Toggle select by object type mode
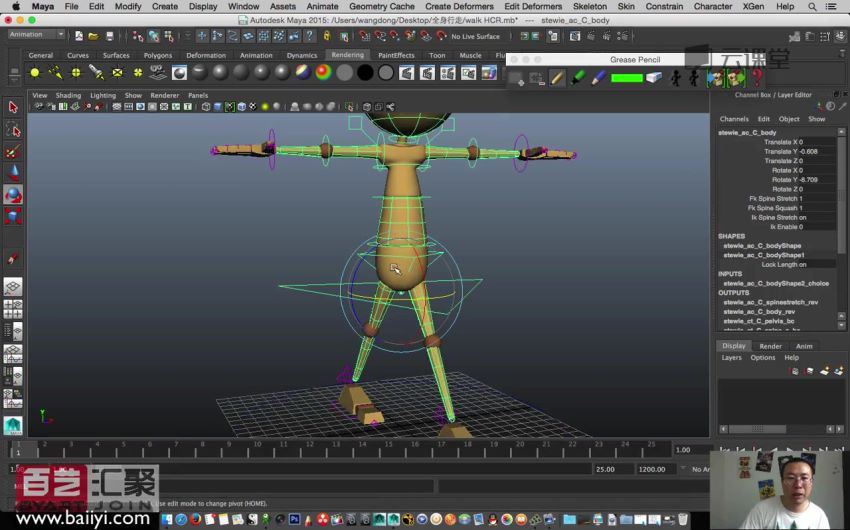 pyautogui.click(x=154, y=36)
